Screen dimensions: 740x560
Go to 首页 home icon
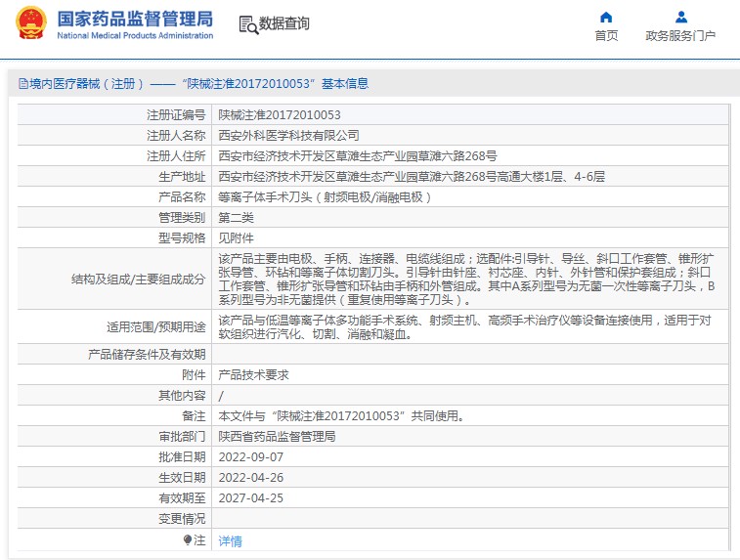pos(606,18)
